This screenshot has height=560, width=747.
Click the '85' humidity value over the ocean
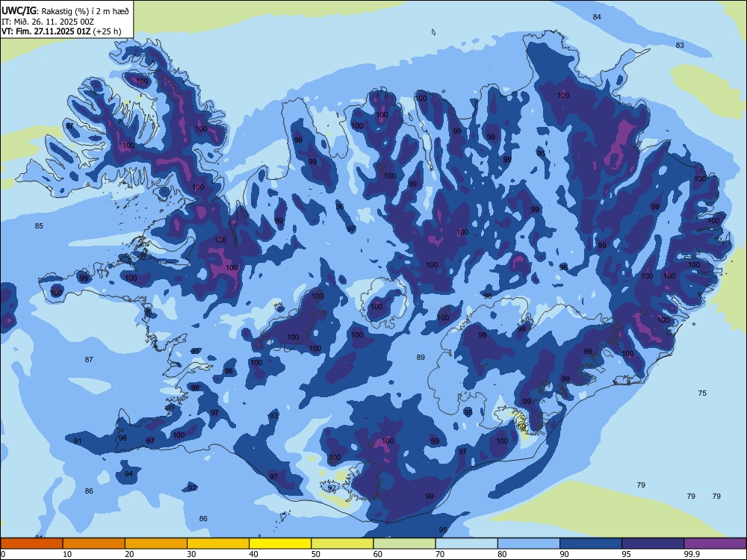[x=39, y=225]
